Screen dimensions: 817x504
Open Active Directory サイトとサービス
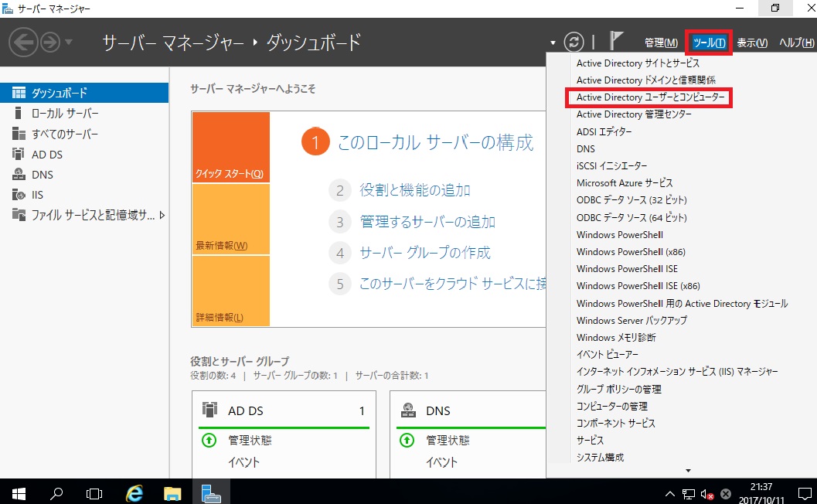638,63
